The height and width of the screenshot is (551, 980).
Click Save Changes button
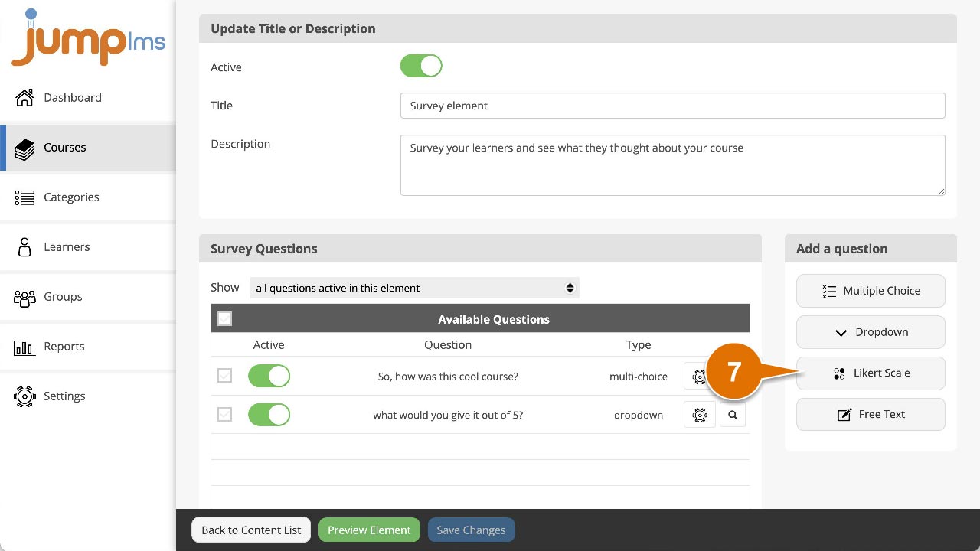(x=471, y=530)
